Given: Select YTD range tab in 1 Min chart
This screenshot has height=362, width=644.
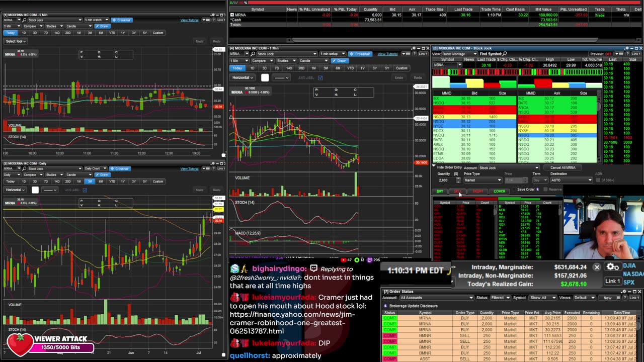Looking at the screenshot, I should 350,68.
